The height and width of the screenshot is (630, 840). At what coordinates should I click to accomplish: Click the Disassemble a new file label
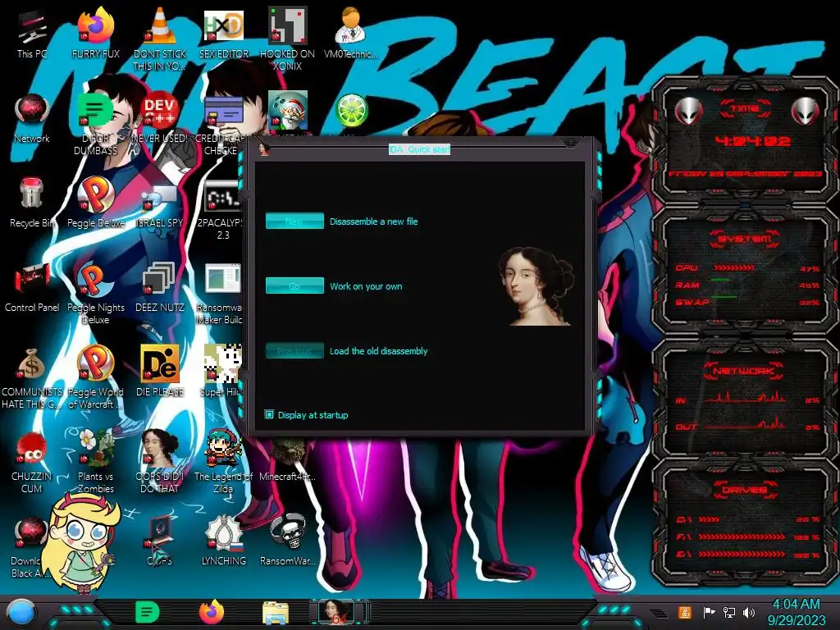[x=373, y=221]
